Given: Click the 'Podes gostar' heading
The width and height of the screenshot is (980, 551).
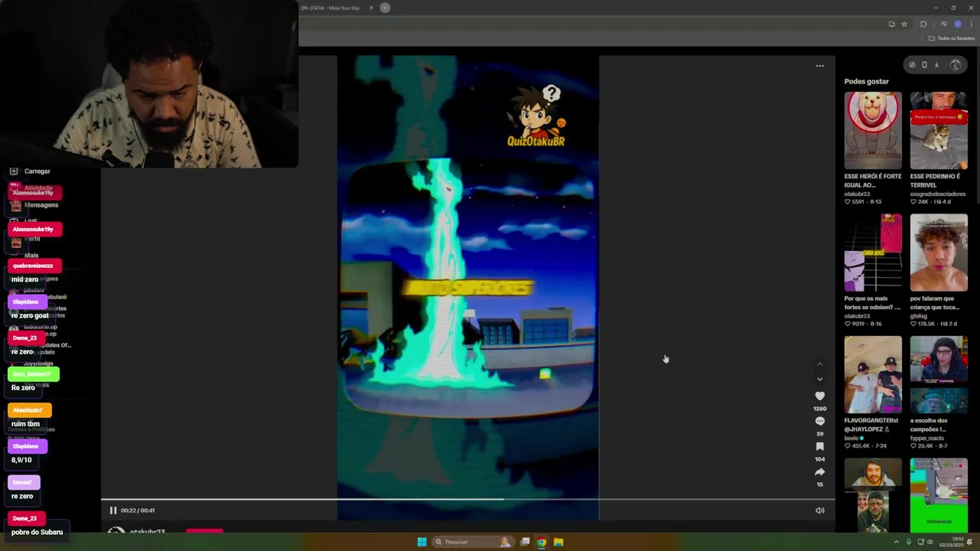Looking at the screenshot, I should click(867, 81).
